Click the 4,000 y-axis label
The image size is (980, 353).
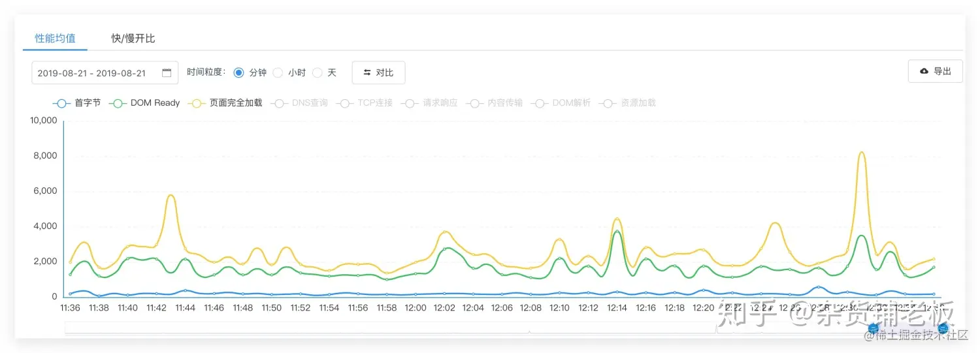[x=46, y=226]
